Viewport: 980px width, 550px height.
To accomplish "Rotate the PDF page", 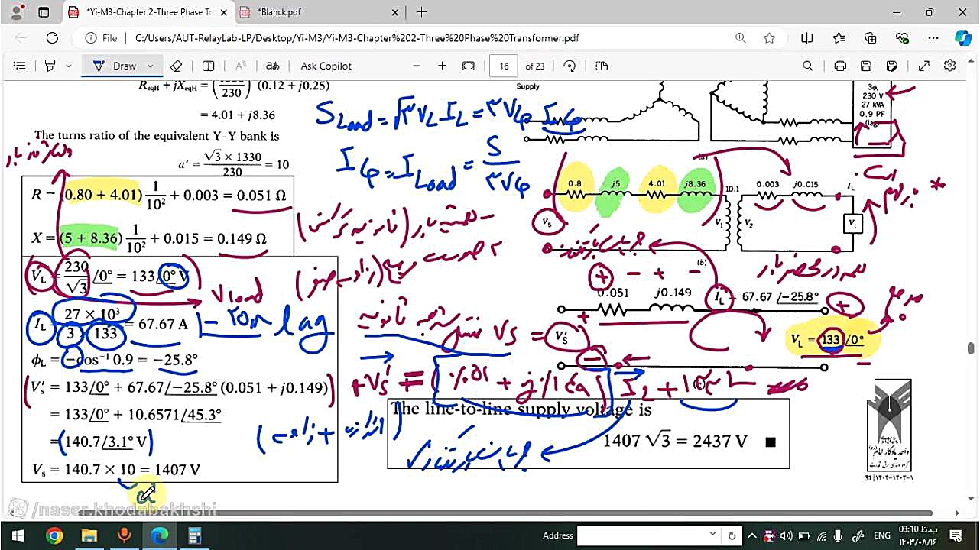I will tap(570, 66).
